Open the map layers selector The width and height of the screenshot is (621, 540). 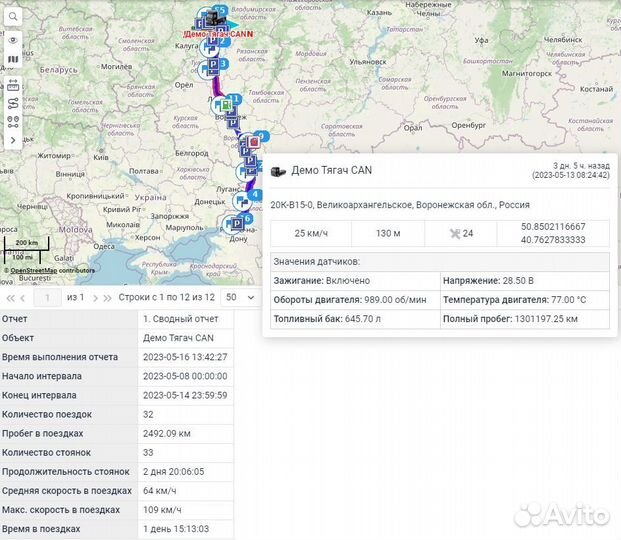pyautogui.click(x=13, y=60)
